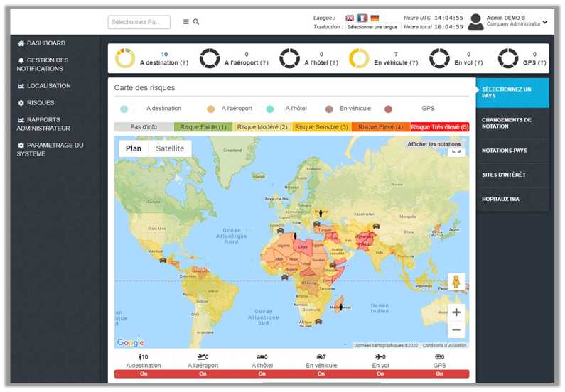Open the Sélectionner une langue dropdown

pos(373,27)
